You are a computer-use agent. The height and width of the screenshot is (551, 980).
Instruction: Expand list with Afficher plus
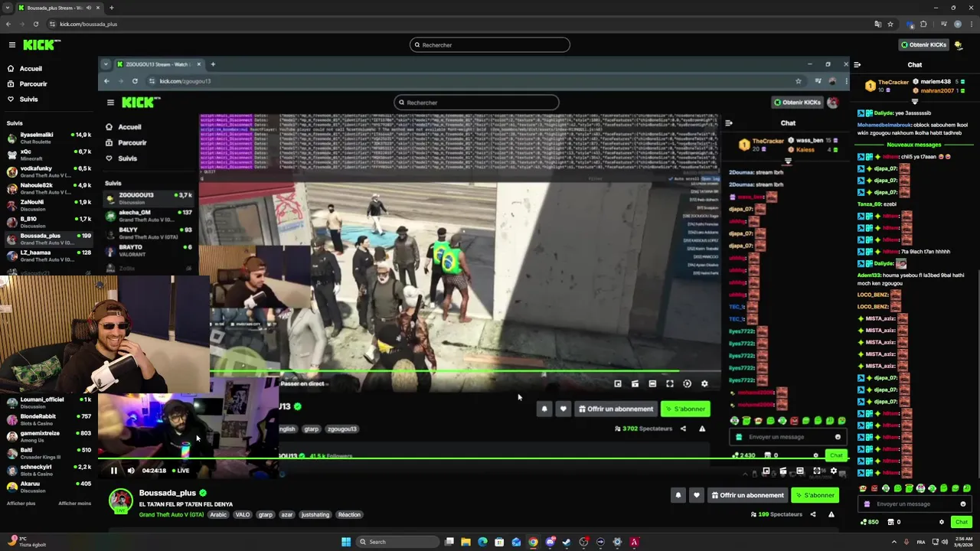click(21, 504)
